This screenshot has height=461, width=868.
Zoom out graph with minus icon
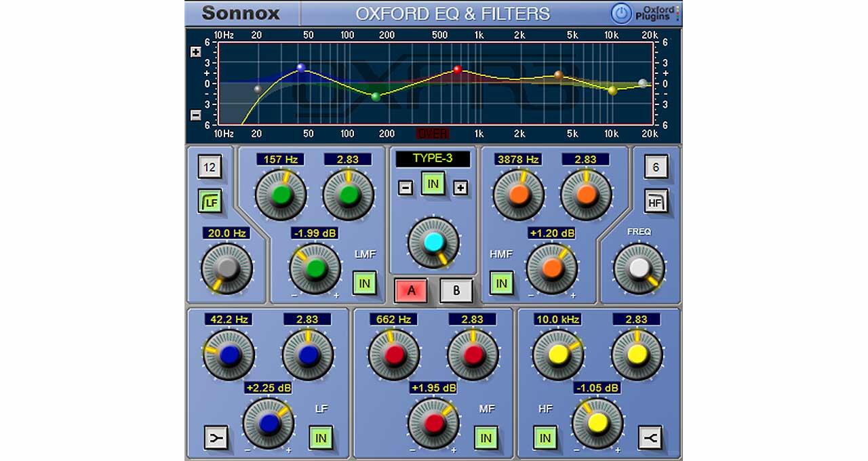pyautogui.click(x=196, y=115)
